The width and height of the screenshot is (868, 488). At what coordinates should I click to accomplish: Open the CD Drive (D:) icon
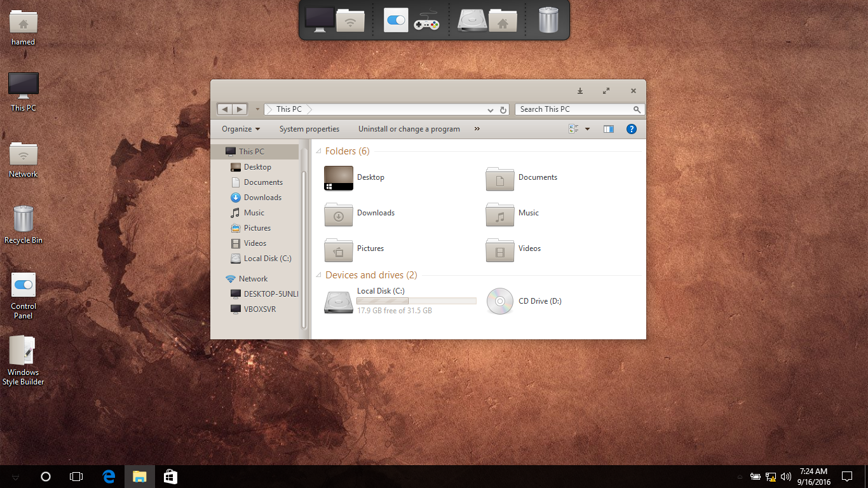pyautogui.click(x=500, y=301)
